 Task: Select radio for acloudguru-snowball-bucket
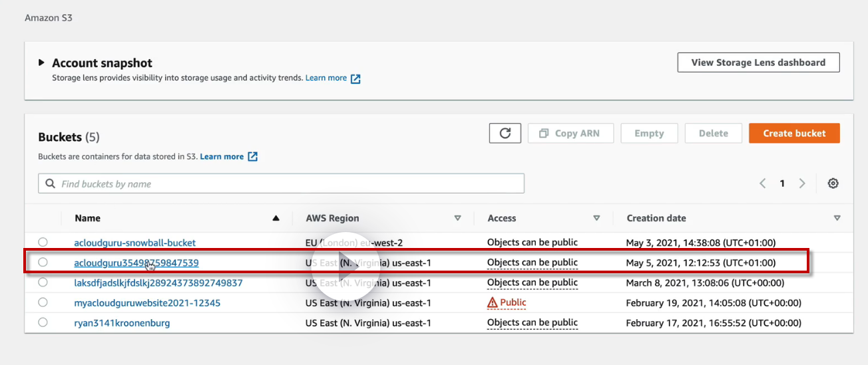click(43, 243)
